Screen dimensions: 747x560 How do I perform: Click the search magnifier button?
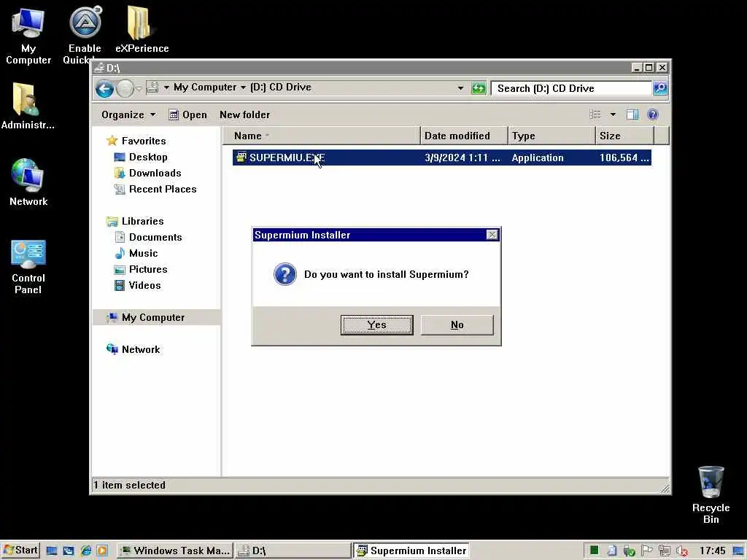pos(660,88)
